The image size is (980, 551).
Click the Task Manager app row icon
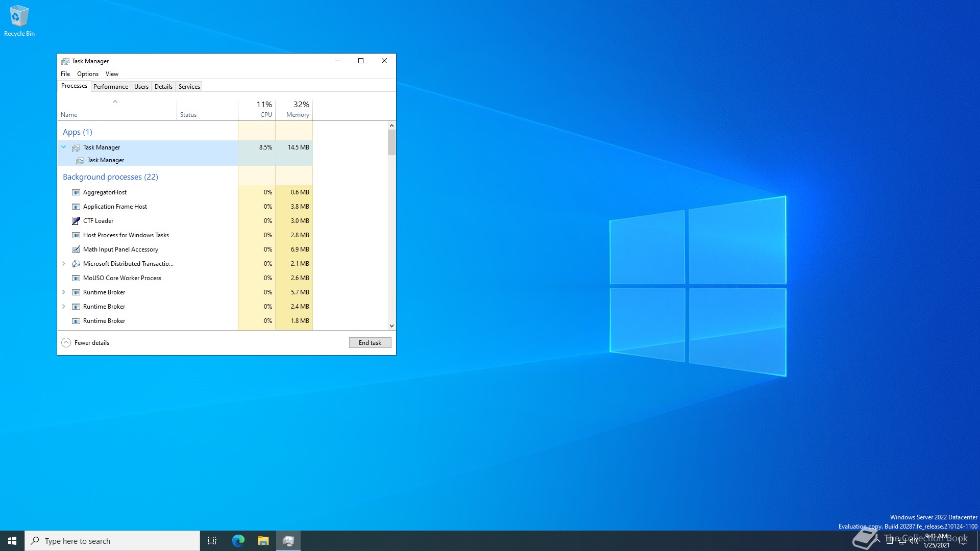[x=76, y=147]
